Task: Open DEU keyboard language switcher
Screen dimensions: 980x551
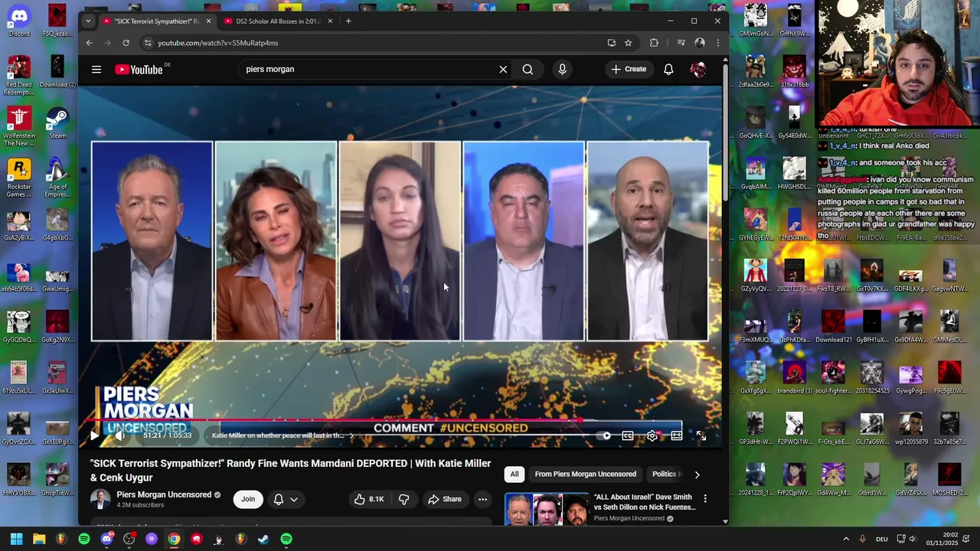Action: [882, 539]
